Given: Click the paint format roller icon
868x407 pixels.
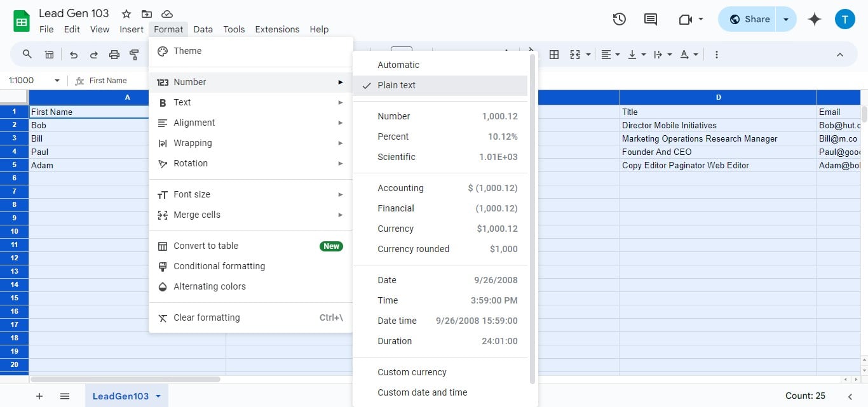Looking at the screenshot, I should coord(134,55).
